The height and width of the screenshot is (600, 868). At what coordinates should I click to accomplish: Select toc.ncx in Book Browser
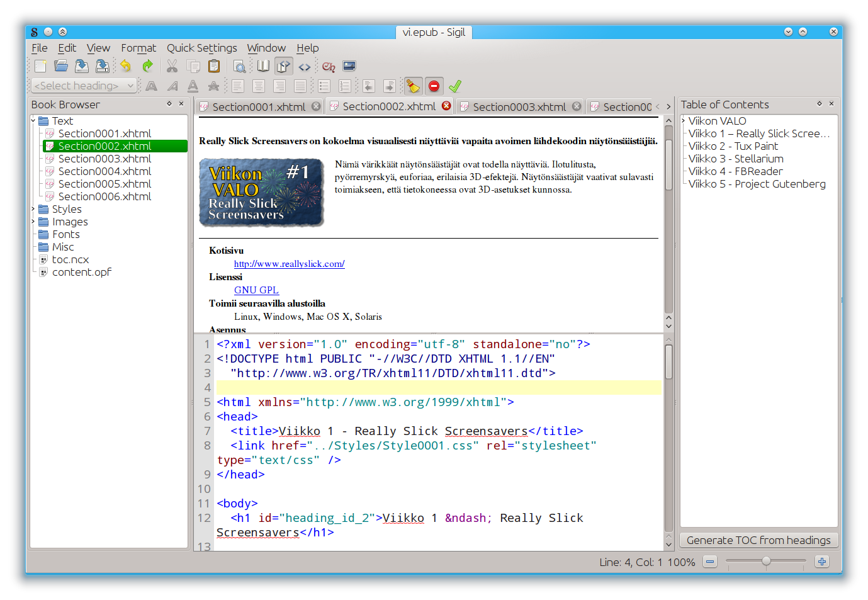point(70,259)
